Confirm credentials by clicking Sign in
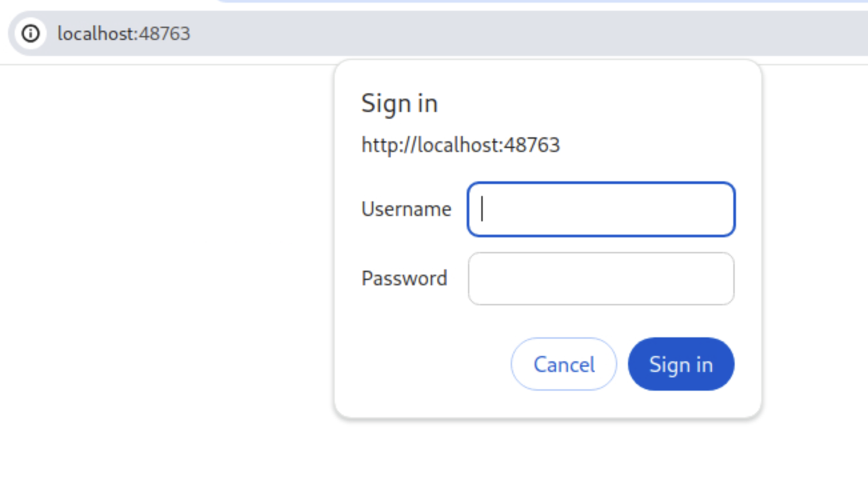Image resolution: width=868 pixels, height=500 pixels. click(x=681, y=364)
